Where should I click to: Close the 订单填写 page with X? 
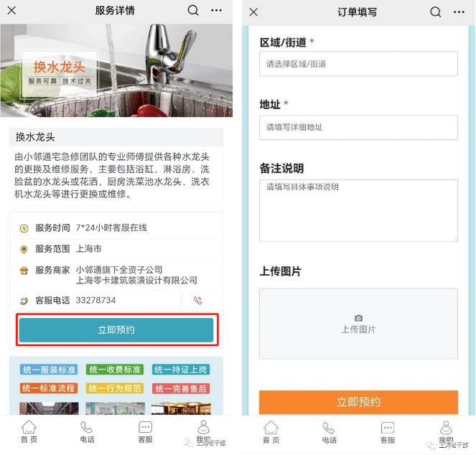[x=253, y=12]
